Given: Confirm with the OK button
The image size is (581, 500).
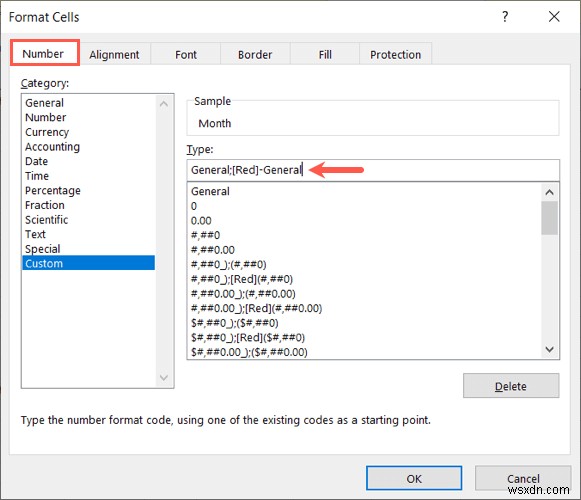Looking at the screenshot, I should (x=414, y=479).
